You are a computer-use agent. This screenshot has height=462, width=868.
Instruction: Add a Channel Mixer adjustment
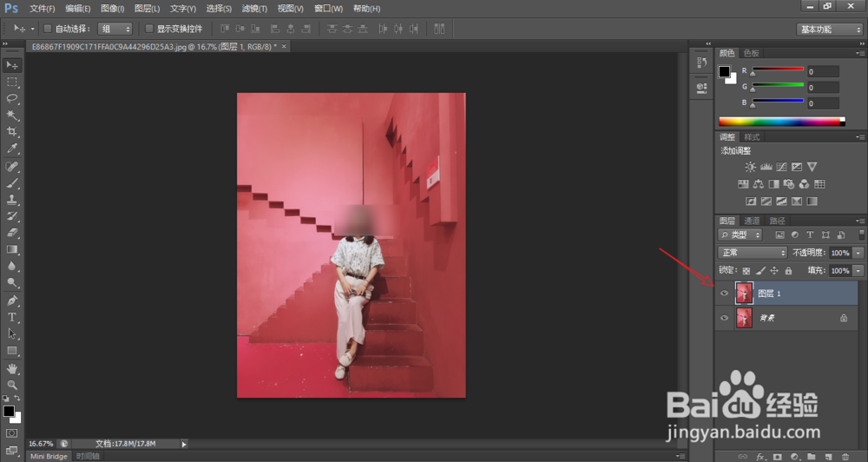[804, 184]
